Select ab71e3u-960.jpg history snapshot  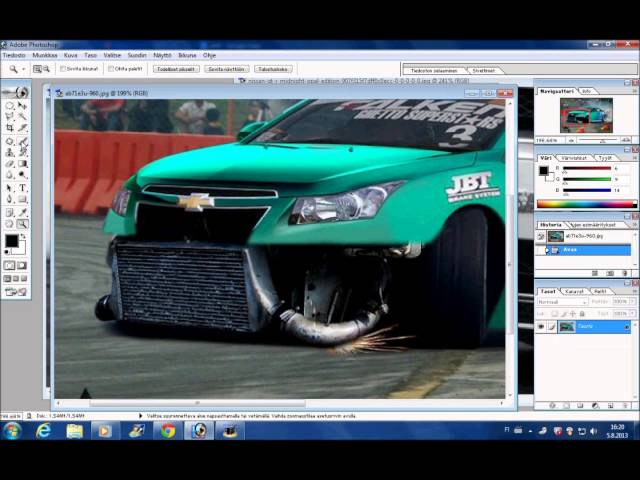(x=584, y=236)
